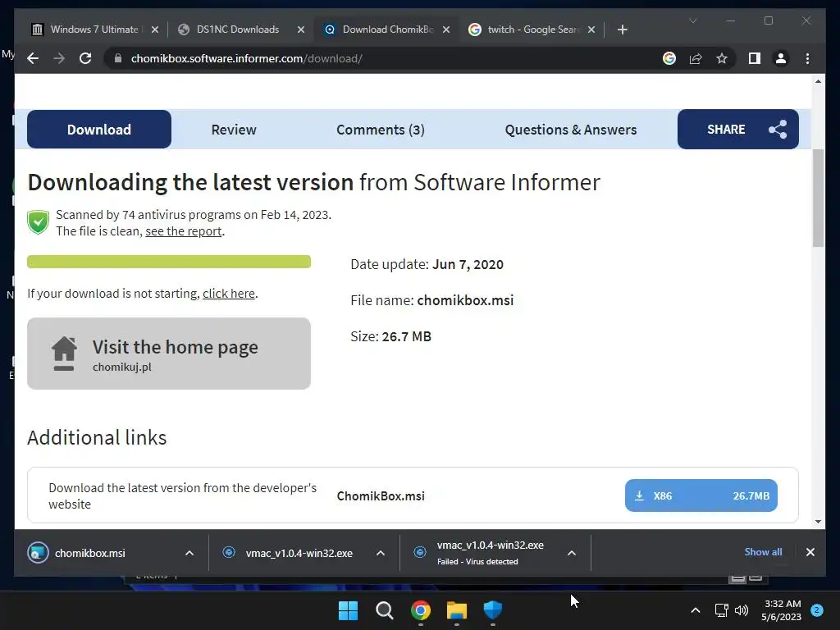Open Chrome's three-dot menu
This screenshot has height=630, width=840.
(807, 58)
